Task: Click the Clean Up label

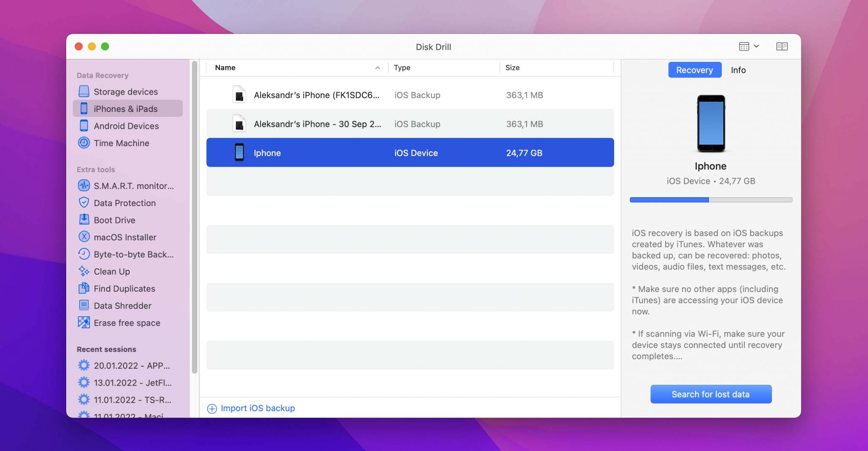Action: [x=111, y=271]
